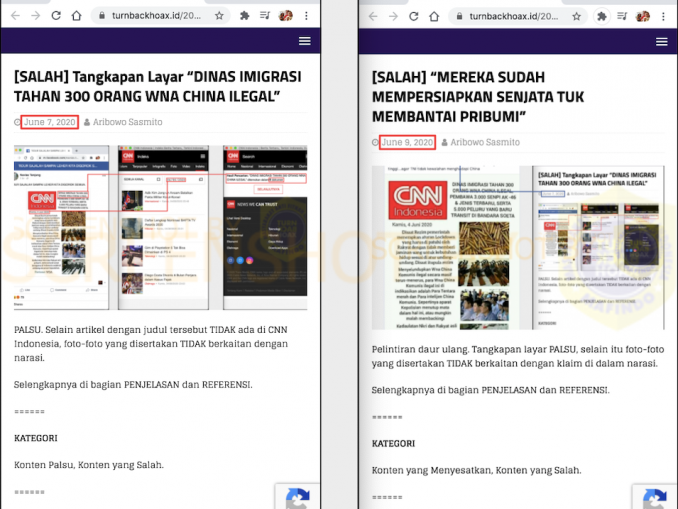The width and height of the screenshot is (678, 509).
Task: Go back in the left browser window
Action: click(x=15, y=16)
